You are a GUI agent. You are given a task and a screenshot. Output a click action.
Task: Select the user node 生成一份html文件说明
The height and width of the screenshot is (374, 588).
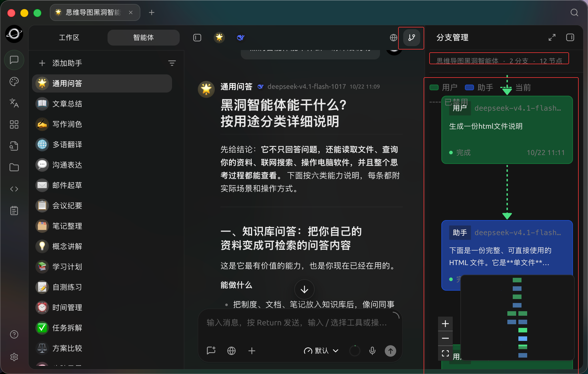coord(507,130)
